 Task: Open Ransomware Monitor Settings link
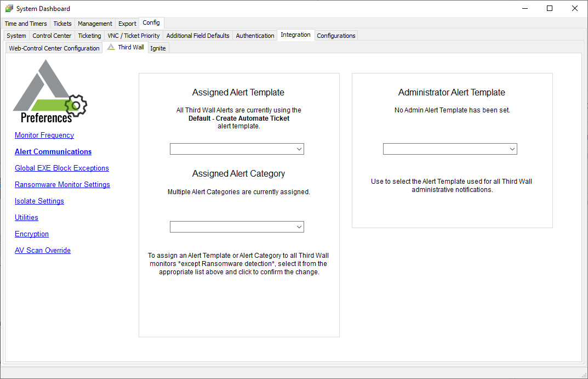click(62, 185)
